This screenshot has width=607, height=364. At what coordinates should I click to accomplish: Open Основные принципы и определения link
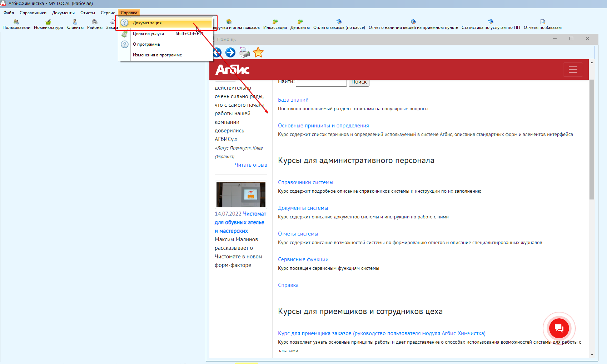[x=323, y=126]
